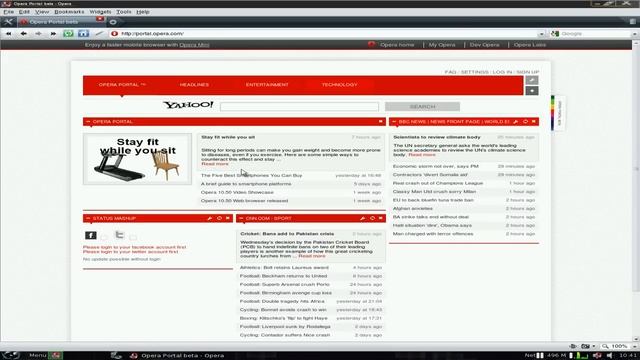Collapse the Opera Portal widget

(88, 122)
